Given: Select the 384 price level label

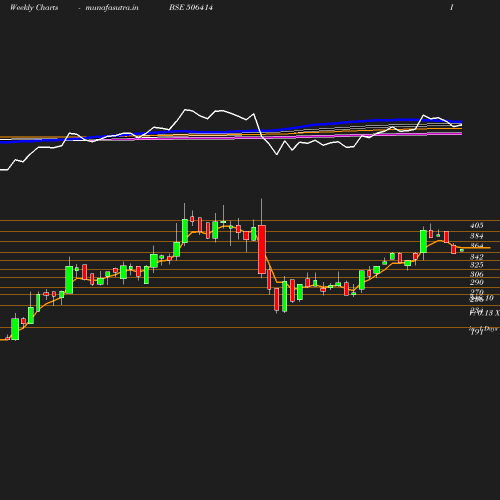Looking at the screenshot, I should pyautogui.click(x=477, y=236).
